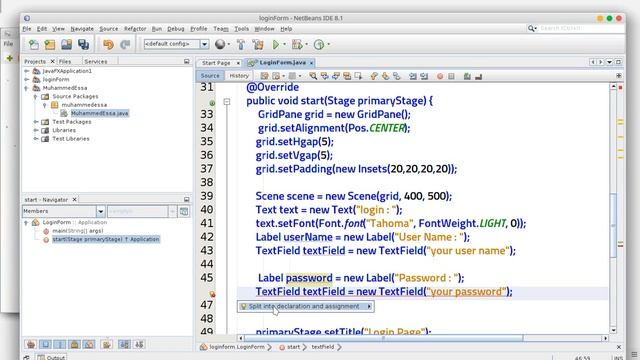Expand the JavaFXApplication1 project node

(27, 71)
